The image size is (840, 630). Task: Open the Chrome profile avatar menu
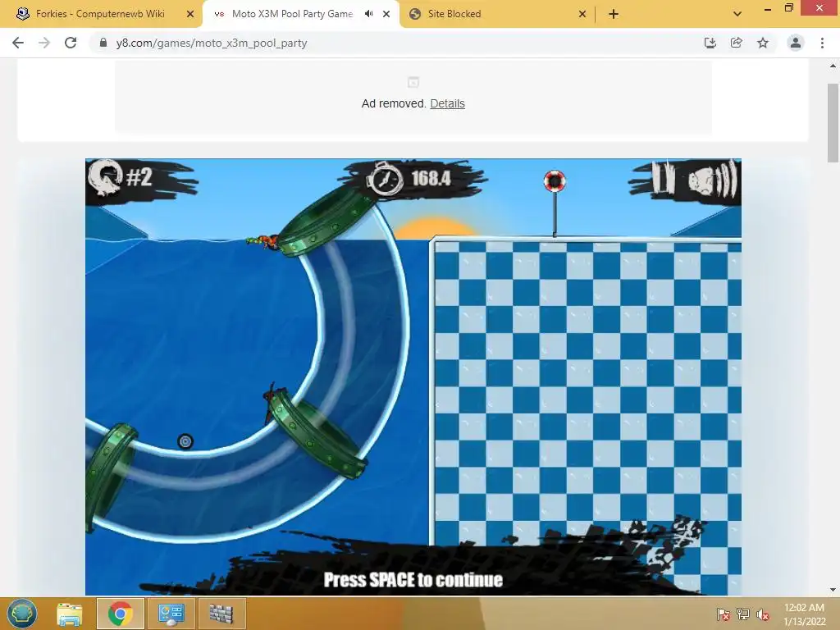coord(796,43)
